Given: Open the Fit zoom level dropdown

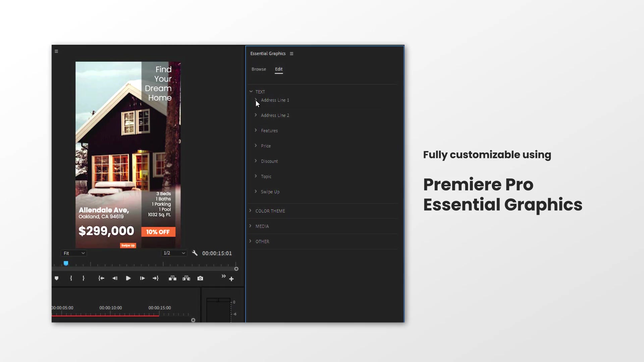Looking at the screenshot, I should click(x=74, y=253).
